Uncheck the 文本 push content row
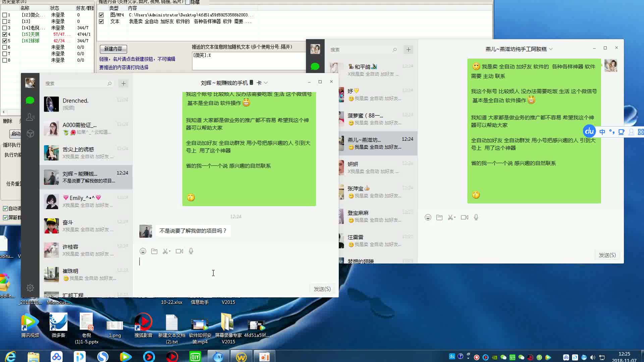This screenshot has height=362, width=644. tap(101, 21)
